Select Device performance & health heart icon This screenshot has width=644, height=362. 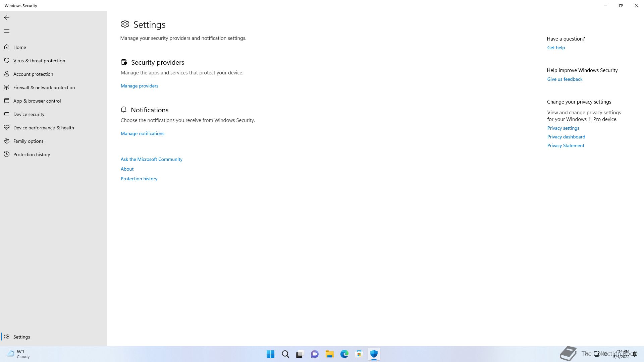tap(7, 128)
